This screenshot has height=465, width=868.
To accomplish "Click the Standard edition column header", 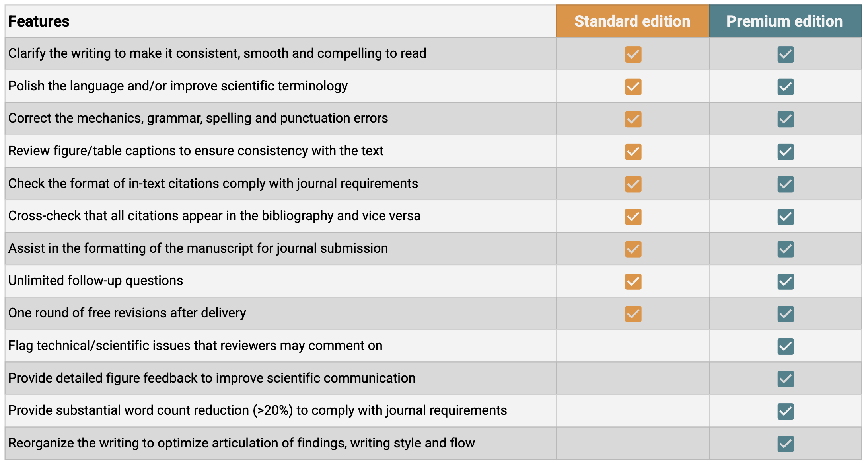I will point(632,21).
